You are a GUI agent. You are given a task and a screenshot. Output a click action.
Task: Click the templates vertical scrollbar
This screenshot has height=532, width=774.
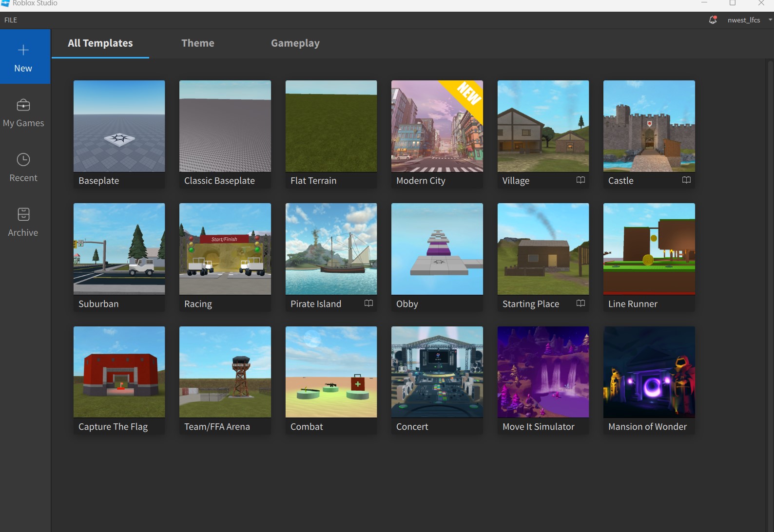[x=770, y=295]
